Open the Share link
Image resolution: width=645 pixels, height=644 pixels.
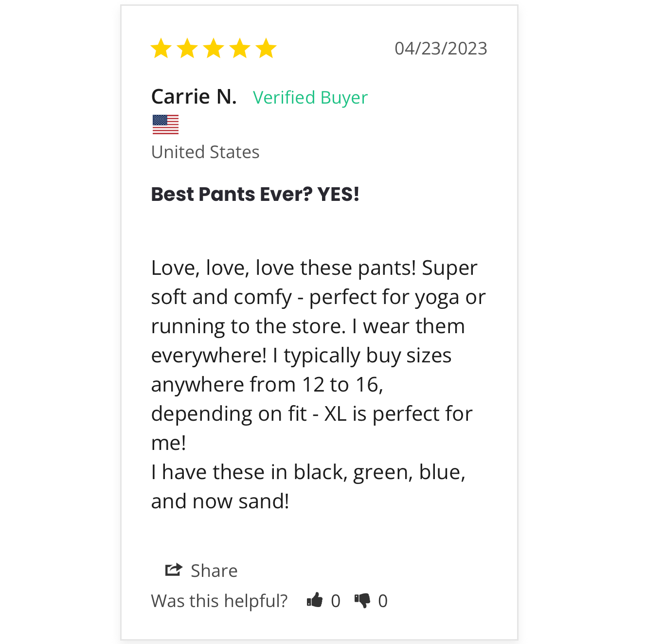coord(214,571)
